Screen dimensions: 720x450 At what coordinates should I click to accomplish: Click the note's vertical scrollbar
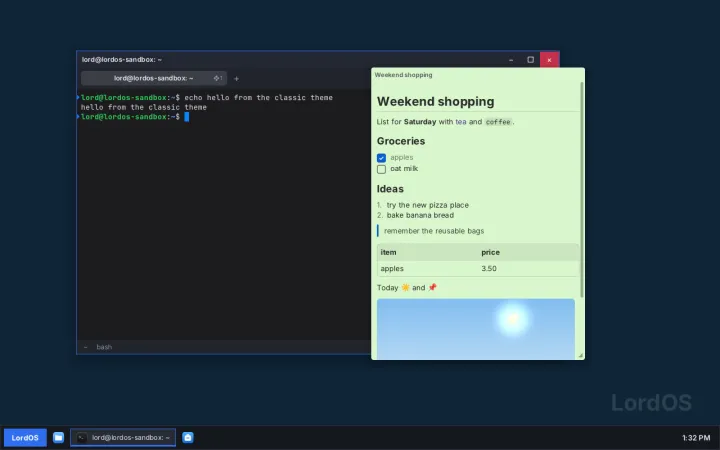[582, 189]
